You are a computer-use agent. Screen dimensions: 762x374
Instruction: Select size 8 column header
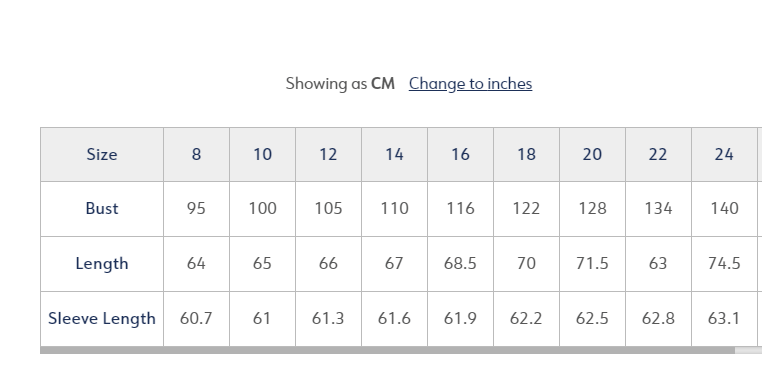click(x=196, y=154)
